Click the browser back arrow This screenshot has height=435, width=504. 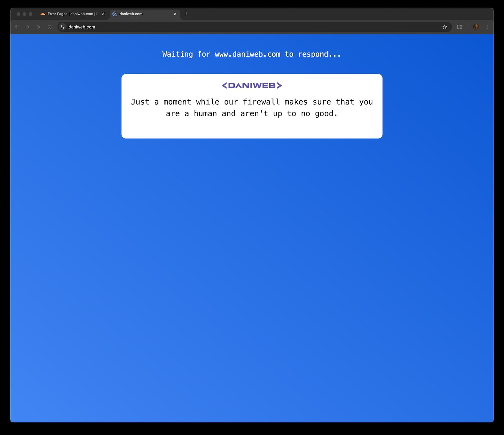pos(17,27)
